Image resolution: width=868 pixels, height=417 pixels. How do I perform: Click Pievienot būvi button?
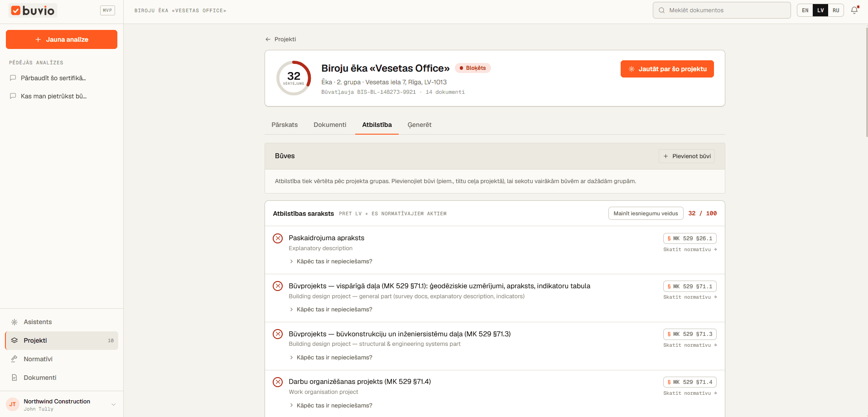point(687,156)
